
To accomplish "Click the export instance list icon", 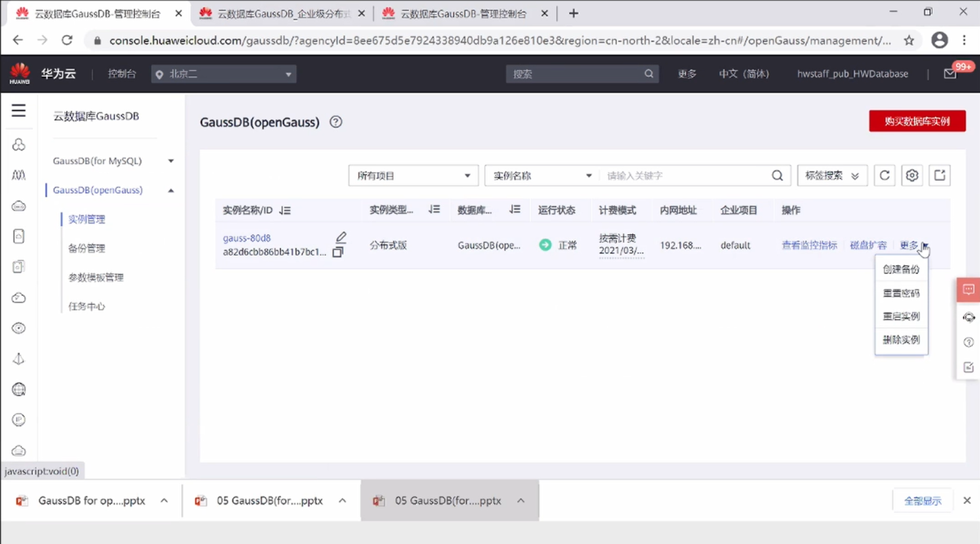I will click(940, 176).
